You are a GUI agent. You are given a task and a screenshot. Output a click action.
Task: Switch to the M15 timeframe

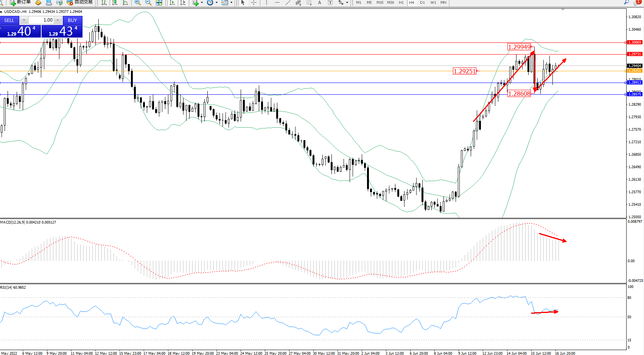[x=380, y=3]
